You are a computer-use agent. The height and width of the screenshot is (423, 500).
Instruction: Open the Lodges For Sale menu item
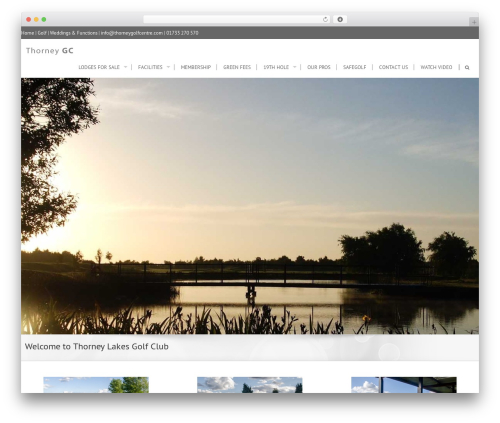tap(99, 67)
